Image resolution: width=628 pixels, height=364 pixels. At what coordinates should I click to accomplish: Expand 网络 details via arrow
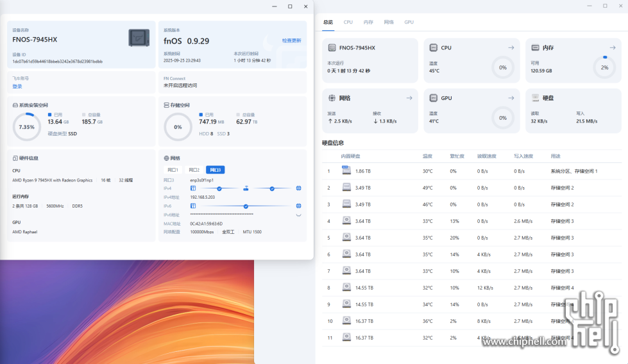[x=409, y=98]
